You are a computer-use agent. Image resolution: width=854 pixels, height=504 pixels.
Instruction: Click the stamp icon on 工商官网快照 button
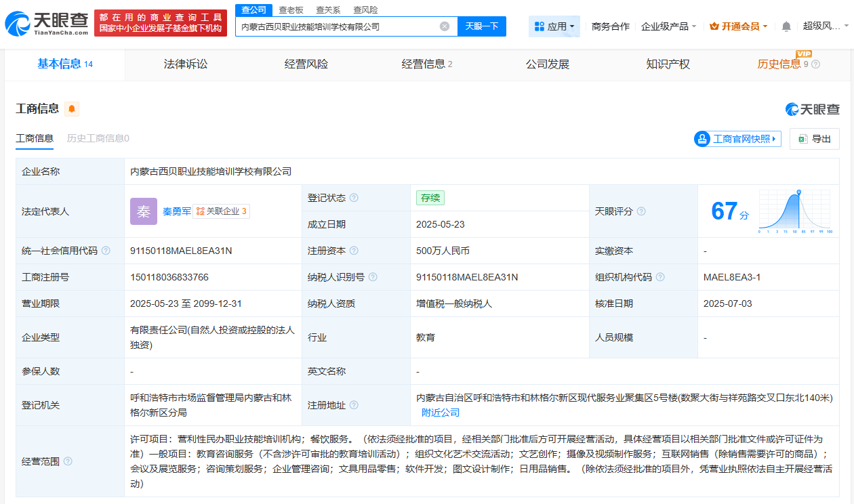click(x=703, y=138)
